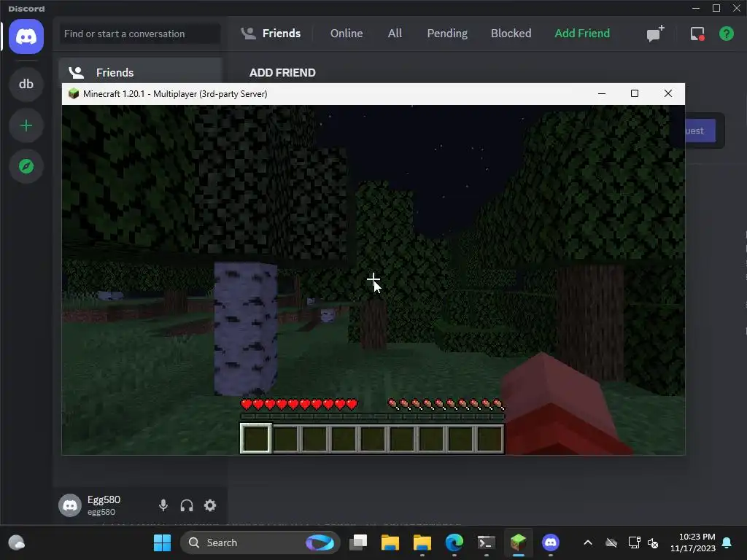Select the first Minecraft hotbar slot
Viewport: 747px width, 560px height.
[256, 438]
